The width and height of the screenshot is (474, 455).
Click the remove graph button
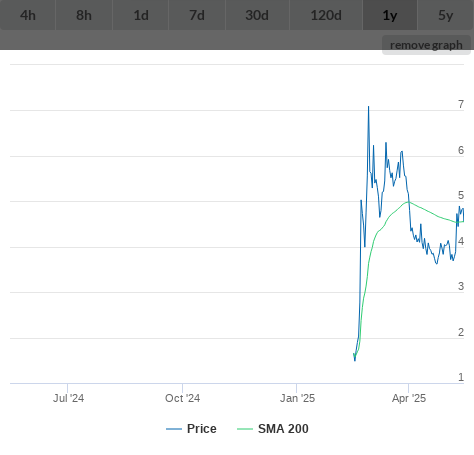coord(426,45)
